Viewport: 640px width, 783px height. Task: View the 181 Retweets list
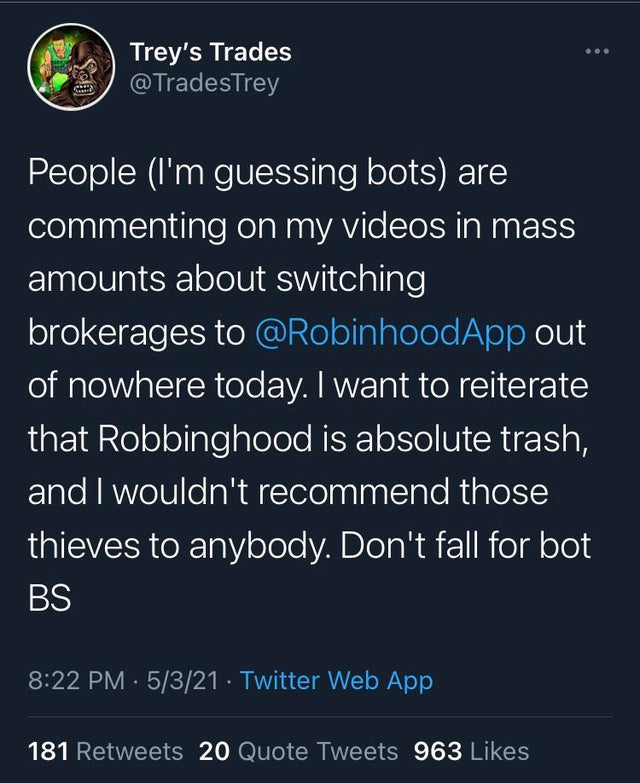pyautogui.click(x=106, y=751)
